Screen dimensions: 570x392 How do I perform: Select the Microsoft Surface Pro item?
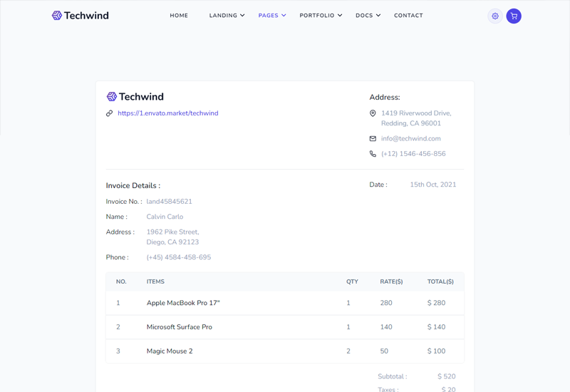180,327
